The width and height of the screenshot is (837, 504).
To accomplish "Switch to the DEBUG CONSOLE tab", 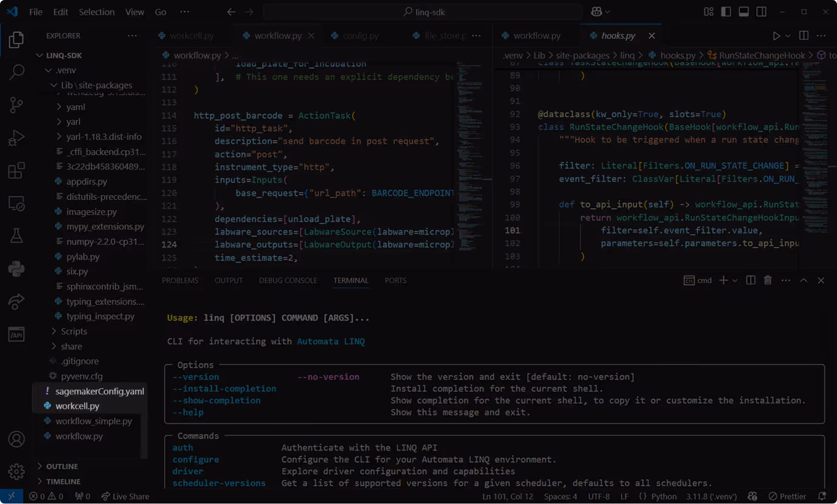I will pyautogui.click(x=288, y=280).
